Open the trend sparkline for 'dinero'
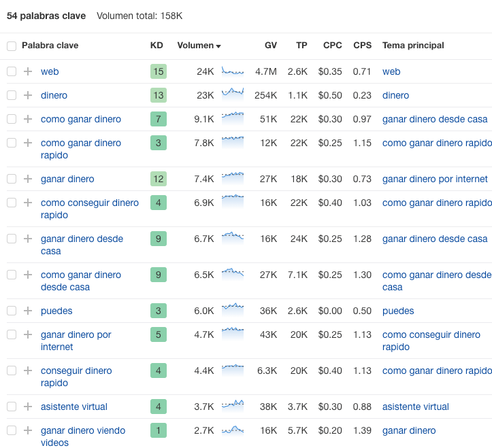This screenshot has height=448, width=492. (233, 94)
